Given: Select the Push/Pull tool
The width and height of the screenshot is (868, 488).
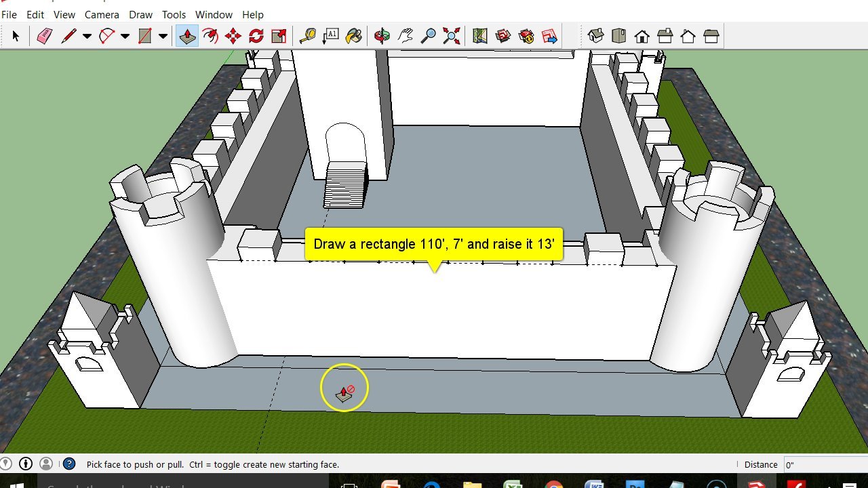Looking at the screenshot, I should point(187,35).
